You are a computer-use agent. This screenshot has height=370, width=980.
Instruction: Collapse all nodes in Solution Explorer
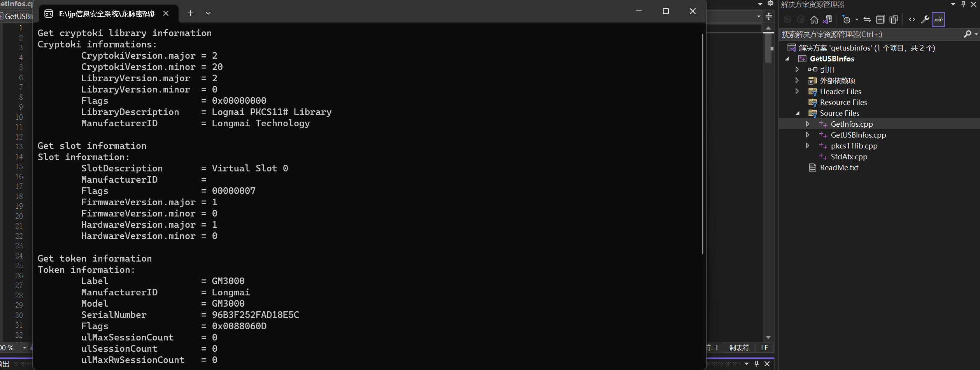(880, 19)
